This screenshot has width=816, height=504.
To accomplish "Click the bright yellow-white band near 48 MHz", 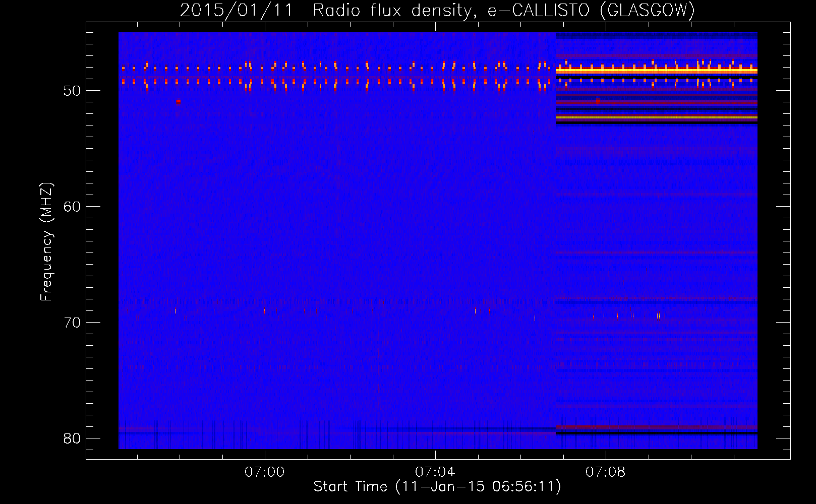I will point(657,71).
